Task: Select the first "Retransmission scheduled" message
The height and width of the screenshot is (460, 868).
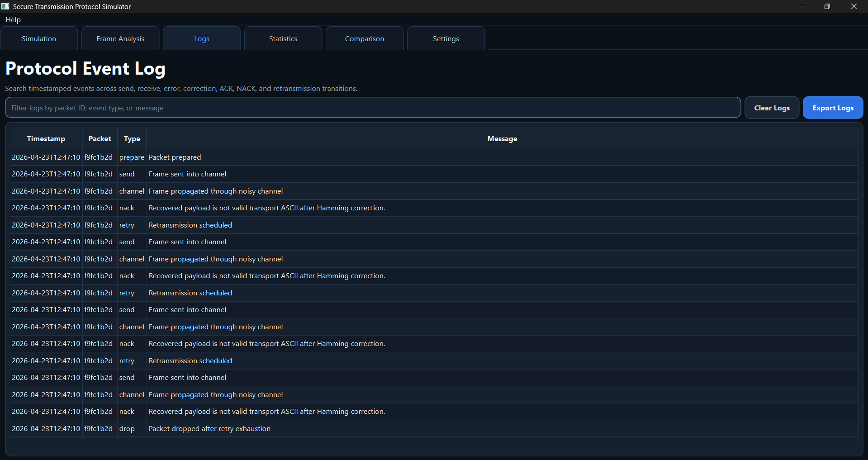Action: tap(190, 225)
